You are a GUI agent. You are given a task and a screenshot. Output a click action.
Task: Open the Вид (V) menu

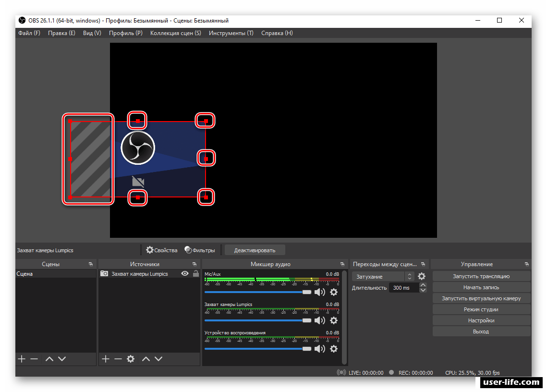point(92,33)
